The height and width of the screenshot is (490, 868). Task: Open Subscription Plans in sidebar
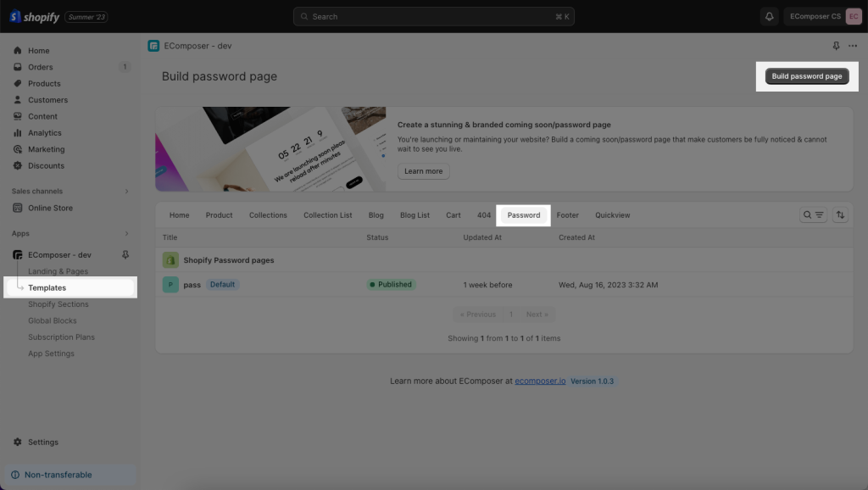61,337
